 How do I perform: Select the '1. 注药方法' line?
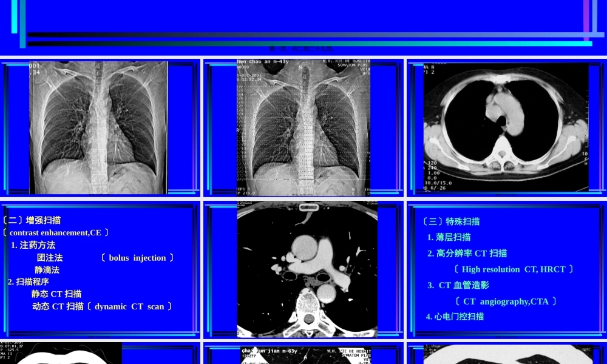(33, 245)
